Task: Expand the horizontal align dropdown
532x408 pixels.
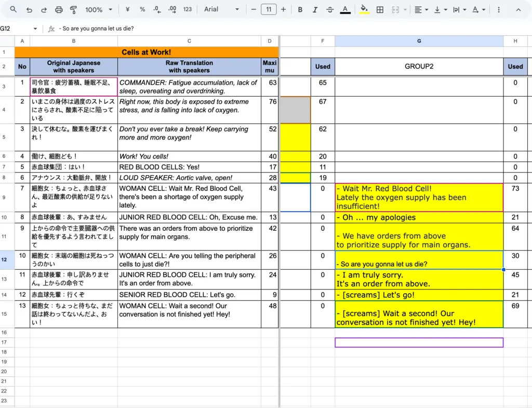Action: pyautogui.click(x=421, y=9)
